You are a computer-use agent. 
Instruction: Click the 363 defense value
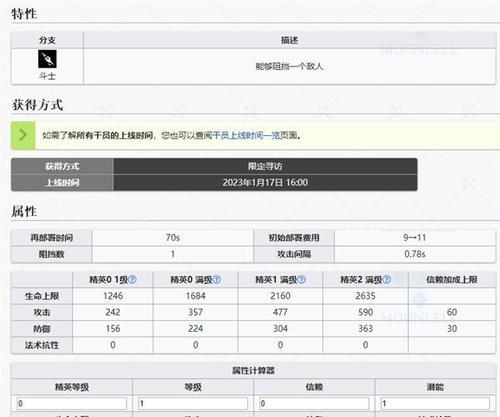(365, 328)
